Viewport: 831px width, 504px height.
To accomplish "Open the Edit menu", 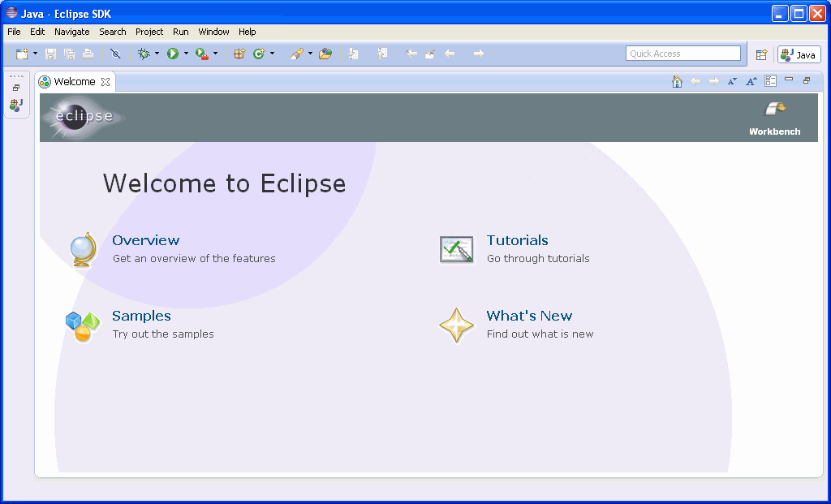I will (37, 32).
